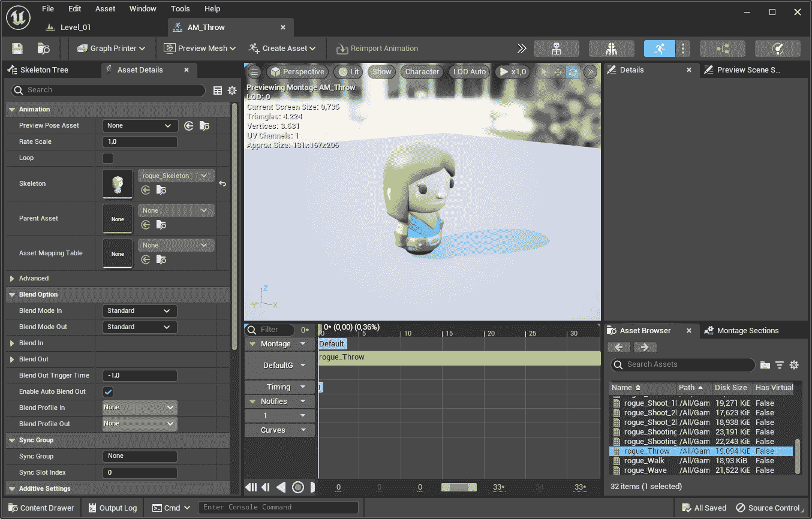Open the Content Drawer
Screen dimensions: 812x519
41,508
